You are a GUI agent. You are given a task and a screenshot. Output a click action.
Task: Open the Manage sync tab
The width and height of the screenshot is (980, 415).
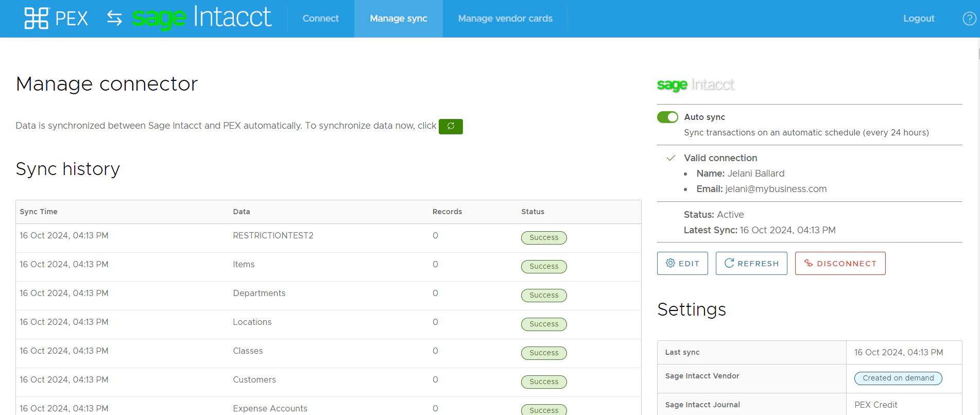(x=399, y=19)
